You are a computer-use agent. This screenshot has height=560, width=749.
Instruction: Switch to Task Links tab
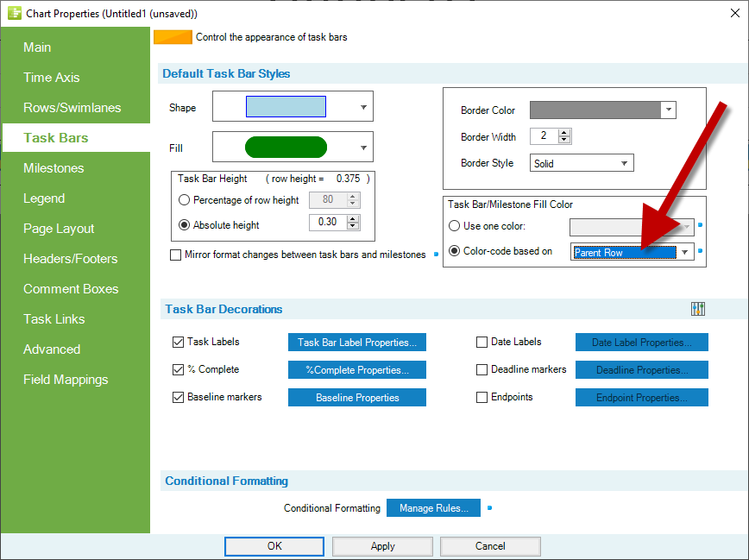pos(54,318)
